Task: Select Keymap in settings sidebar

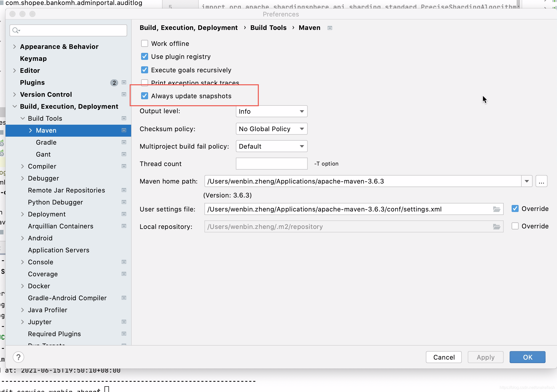Action: (x=33, y=59)
